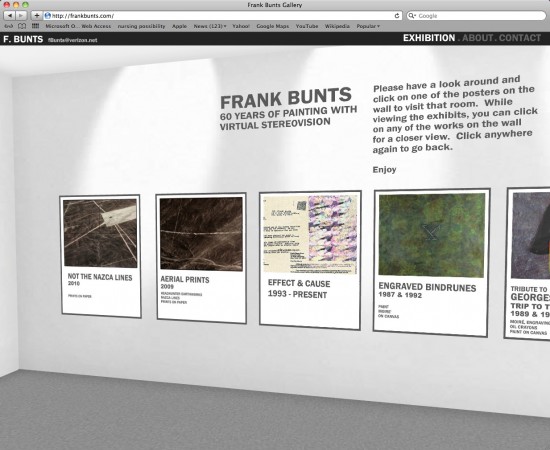The width and height of the screenshot is (550, 450).
Task: Expand the News (123) bookmark folder
Action: [x=210, y=26]
